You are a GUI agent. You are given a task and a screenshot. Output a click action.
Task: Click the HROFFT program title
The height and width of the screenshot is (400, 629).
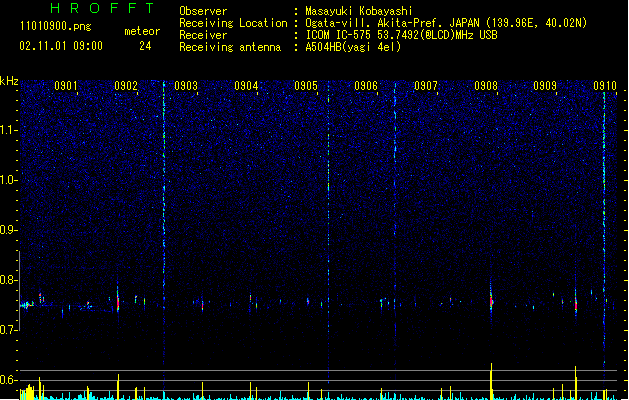[102, 8]
